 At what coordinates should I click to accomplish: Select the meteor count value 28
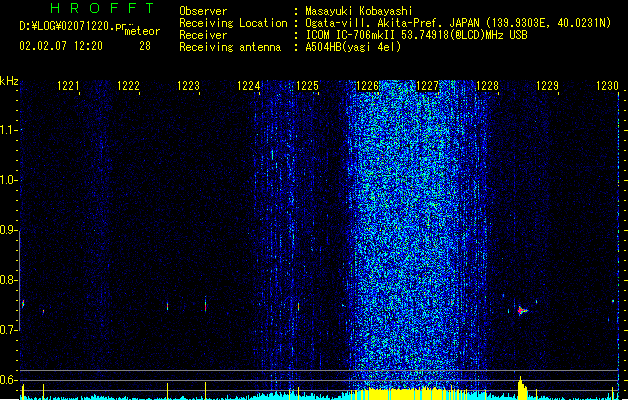(145, 46)
